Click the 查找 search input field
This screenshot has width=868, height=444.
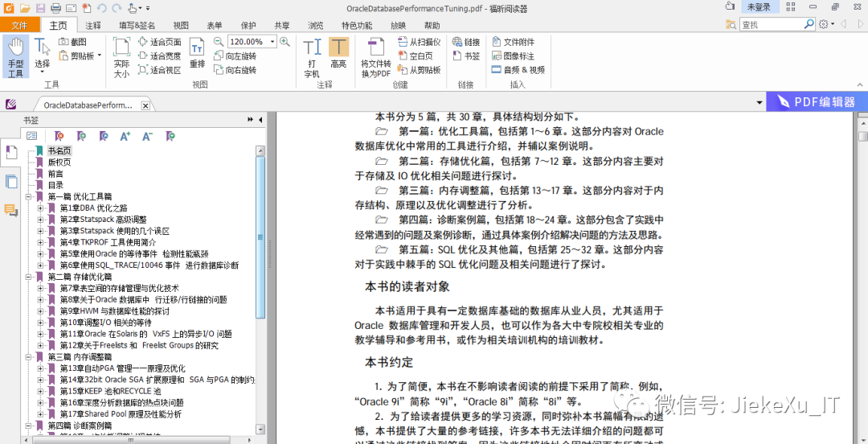(x=775, y=25)
